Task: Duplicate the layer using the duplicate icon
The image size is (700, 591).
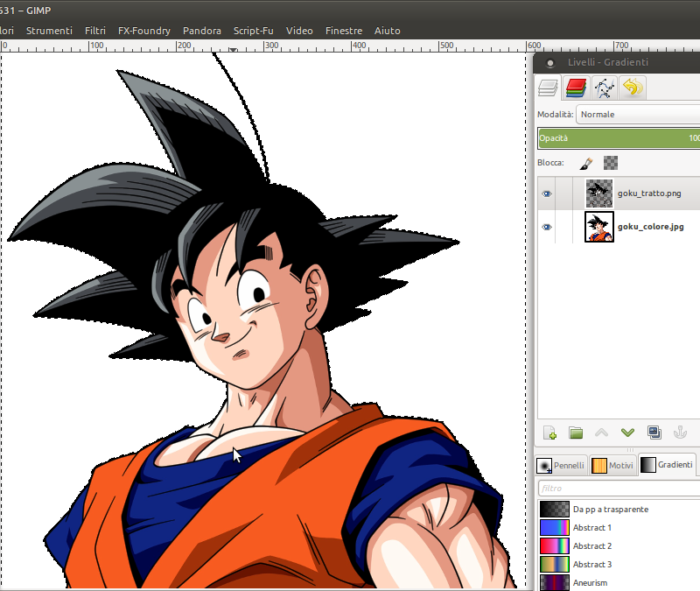Action: [x=654, y=433]
